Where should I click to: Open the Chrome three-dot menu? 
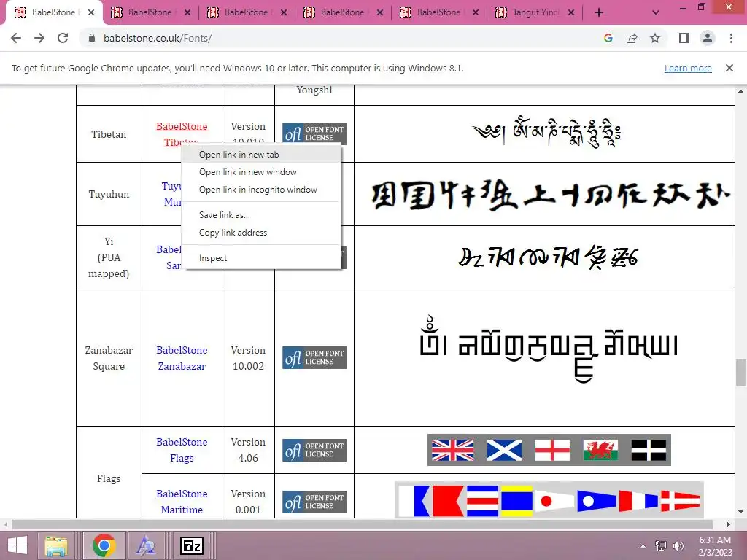[731, 38]
